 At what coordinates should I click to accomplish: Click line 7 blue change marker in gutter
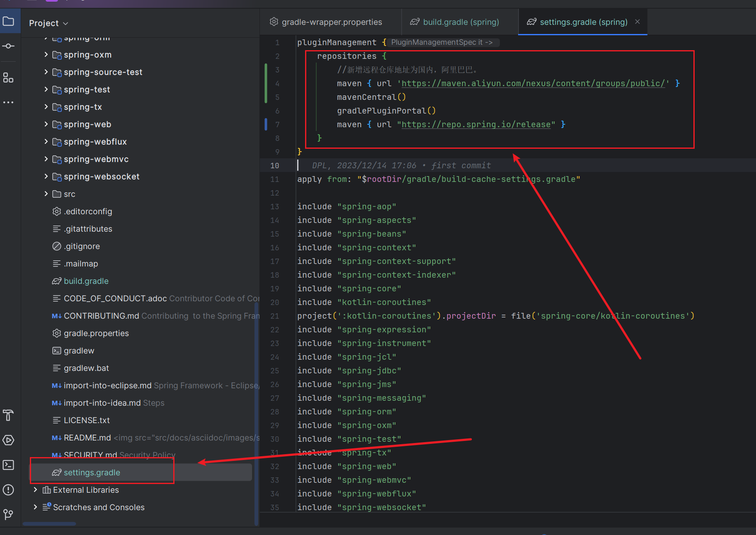pos(266,124)
